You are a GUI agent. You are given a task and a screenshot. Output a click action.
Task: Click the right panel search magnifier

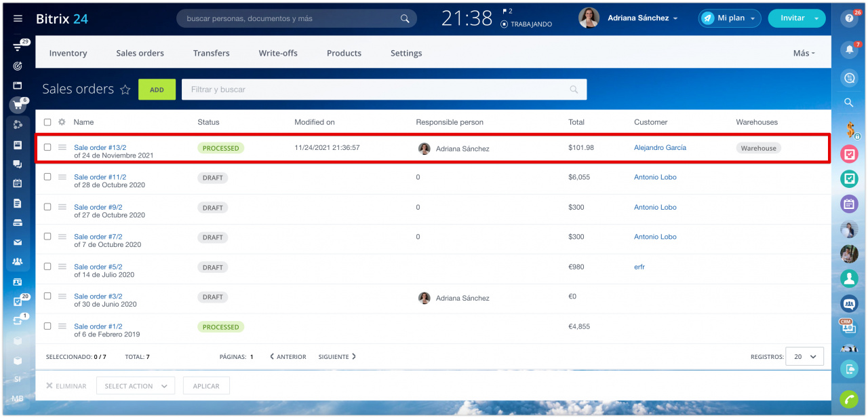pos(849,103)
